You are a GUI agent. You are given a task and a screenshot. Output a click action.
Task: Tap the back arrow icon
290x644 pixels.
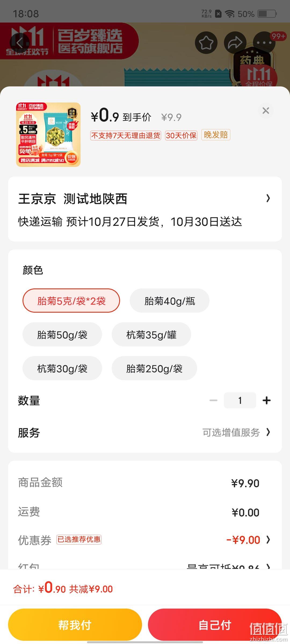20,43
